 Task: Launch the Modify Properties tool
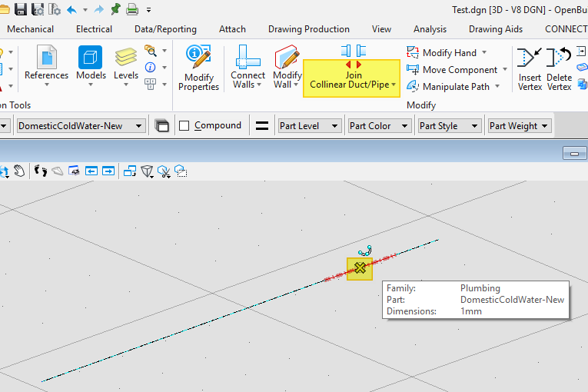(x=199, y=68)
